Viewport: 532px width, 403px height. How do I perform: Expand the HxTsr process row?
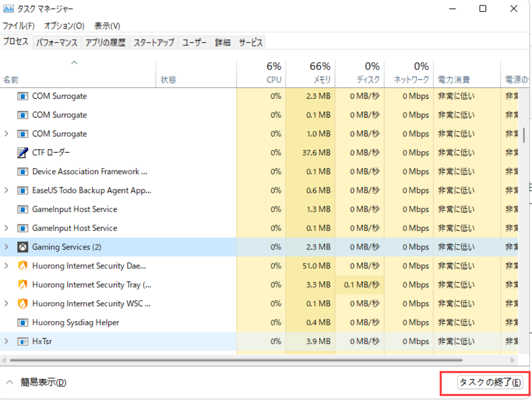pyautogui.click(x=6, y=341)
